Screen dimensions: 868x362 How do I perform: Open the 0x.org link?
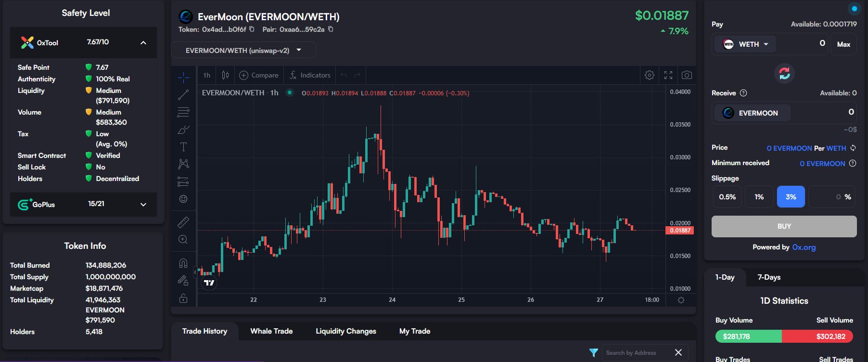[804, 247]
